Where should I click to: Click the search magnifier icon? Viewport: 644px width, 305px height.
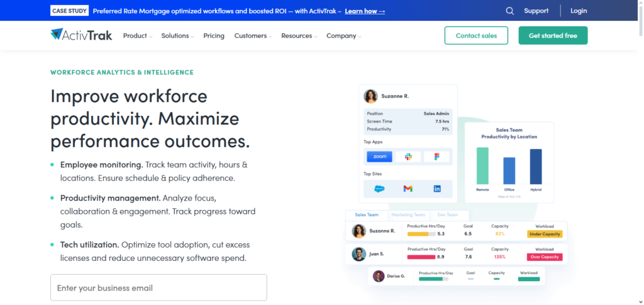pos(509,11)
